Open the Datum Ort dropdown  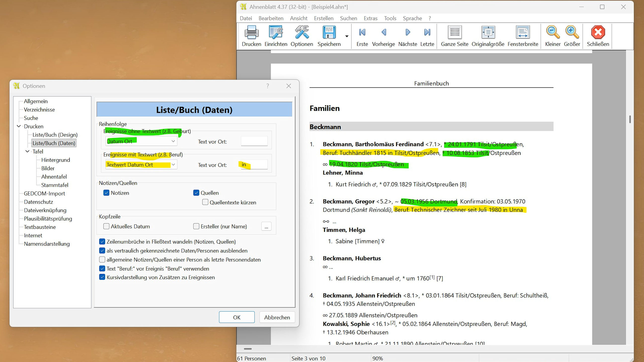[x=173, y=141]
